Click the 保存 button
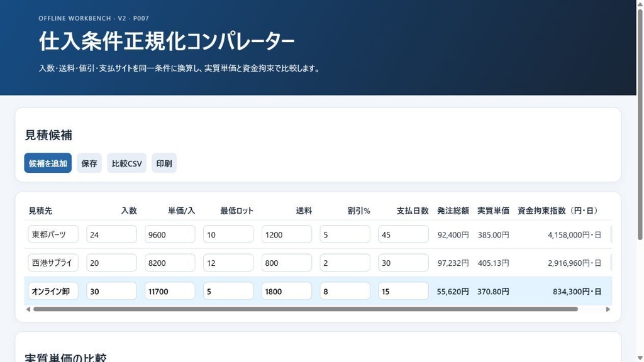This screenshot has height=362, width=644. click(x=89, y=163)
